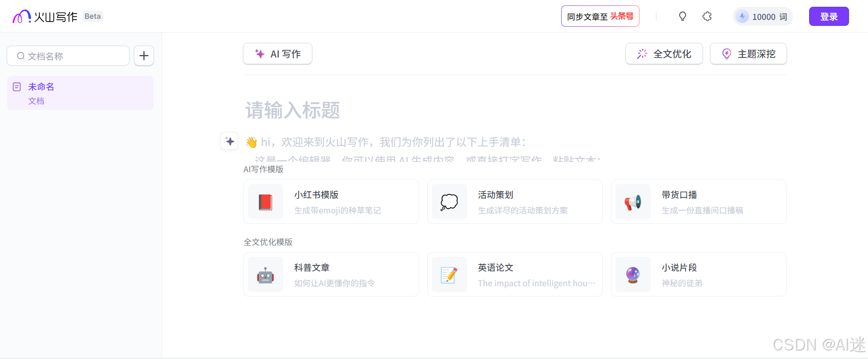868x359 pixels.
Task: Click the Beta label next to logo
Action: click(93, 16)
